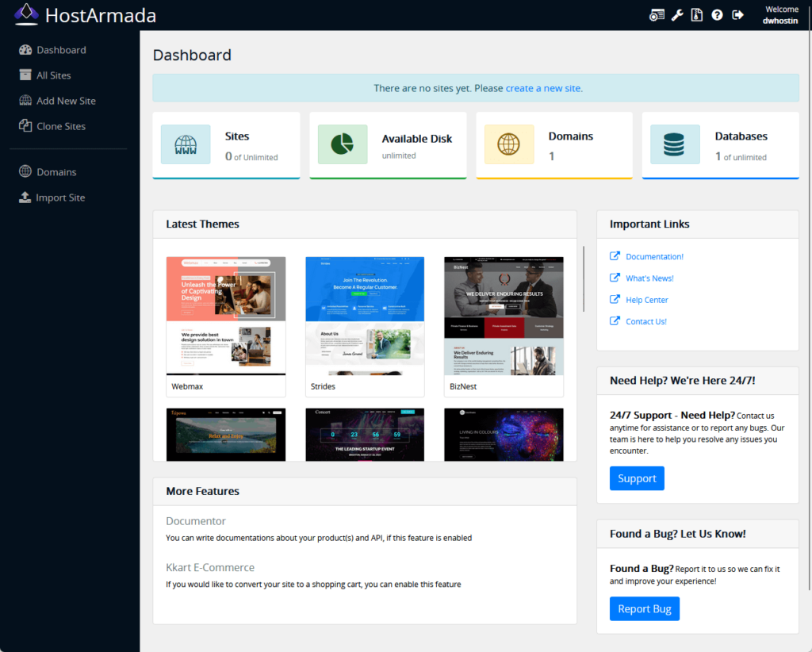The width and height of the screenshot is (812, 652).
Task: Click the pie chart icon on Available Disk card
Action: tap(343, 144)
